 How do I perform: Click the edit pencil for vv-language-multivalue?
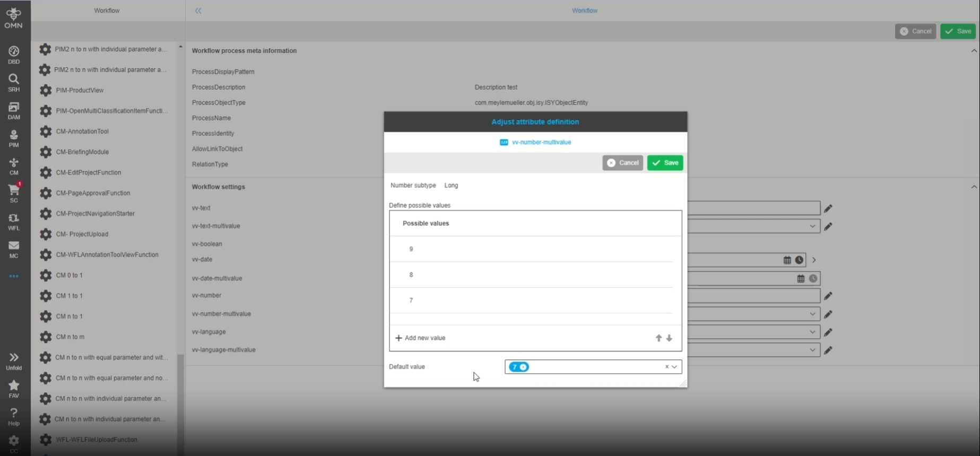(x=828, y=350)
